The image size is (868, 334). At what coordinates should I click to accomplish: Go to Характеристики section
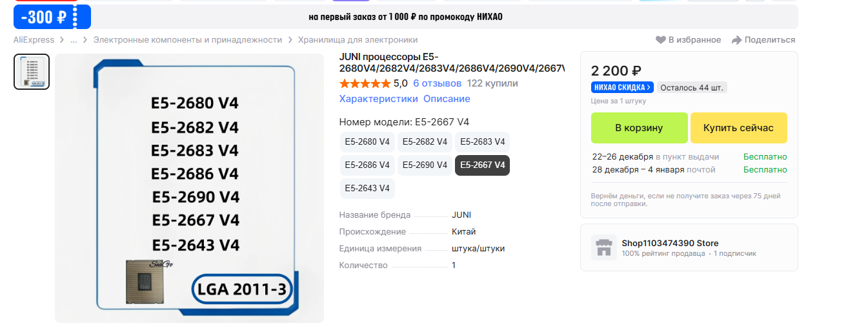tap(378, 99)
